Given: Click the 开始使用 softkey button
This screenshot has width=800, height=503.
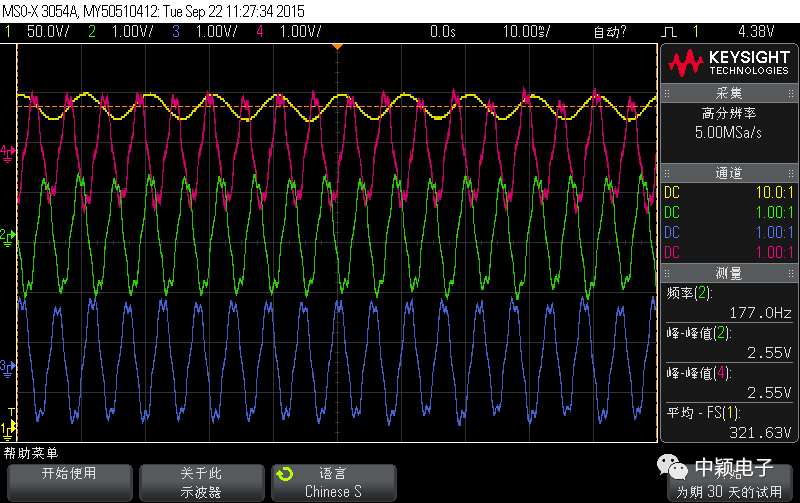Looking at the screenshot, I should [70, 482].
